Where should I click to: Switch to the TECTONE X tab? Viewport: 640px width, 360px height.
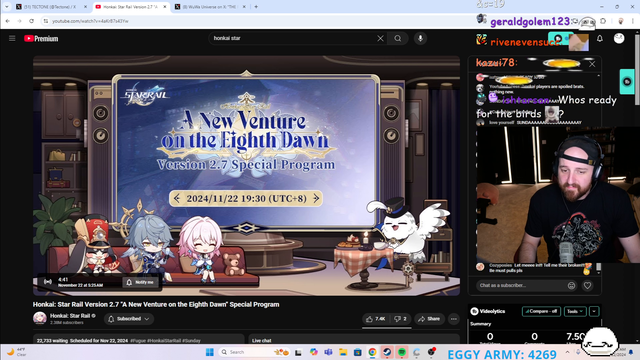(x=49, y=7)
